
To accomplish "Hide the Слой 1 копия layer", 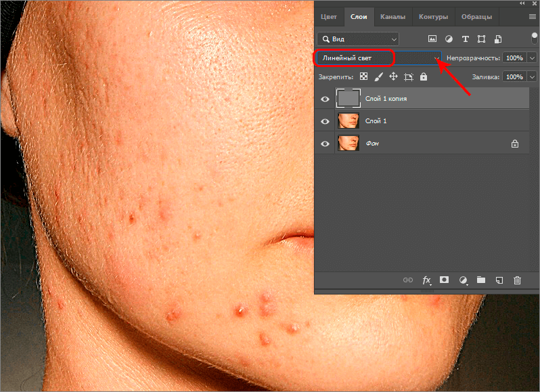I will click(325, 99).
